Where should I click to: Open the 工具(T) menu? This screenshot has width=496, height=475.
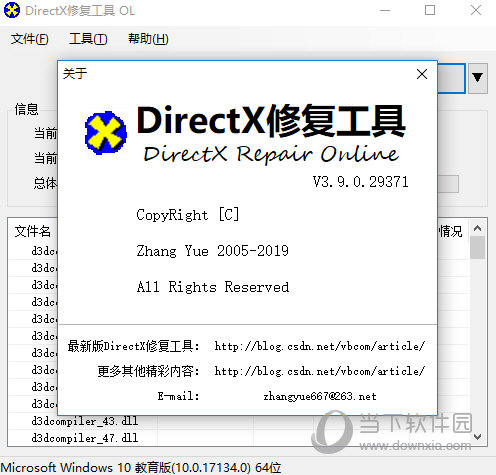click(x=88, y=39)
